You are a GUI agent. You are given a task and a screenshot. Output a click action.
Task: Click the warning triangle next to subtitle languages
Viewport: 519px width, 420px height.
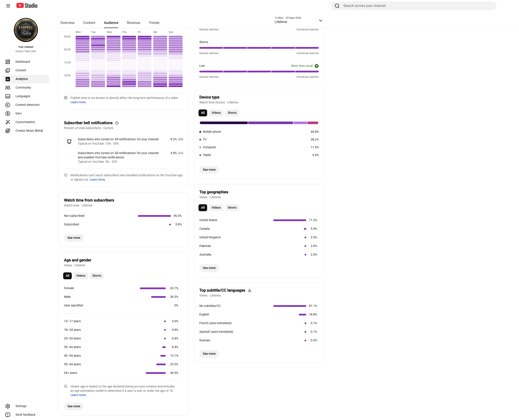(249, 290)
